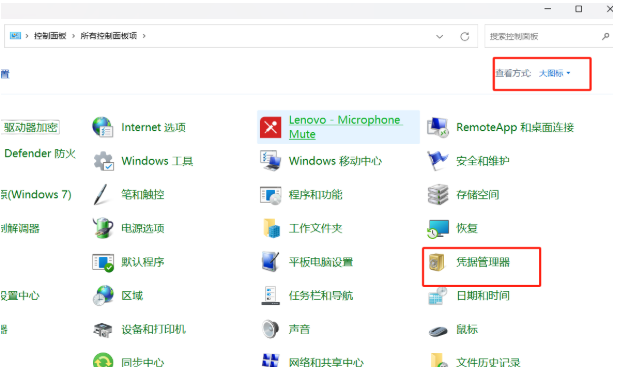The width and height of the screenshot is (620, 381).
Task: Refresh the control panel view
Action: coord(465,36)
